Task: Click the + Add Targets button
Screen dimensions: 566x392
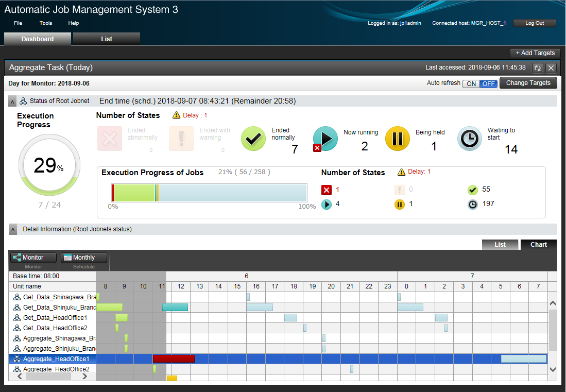Action: pos(535,53)
